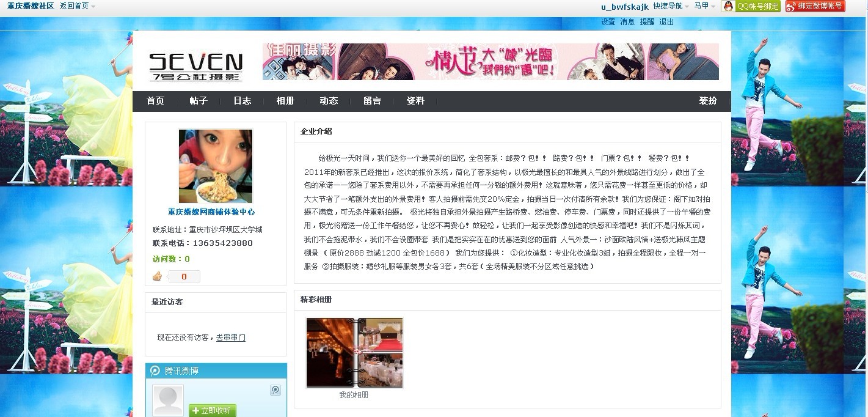Click the small Tencent Weibo badge icon
Viewport: 868px width, 417px height.
275,390
